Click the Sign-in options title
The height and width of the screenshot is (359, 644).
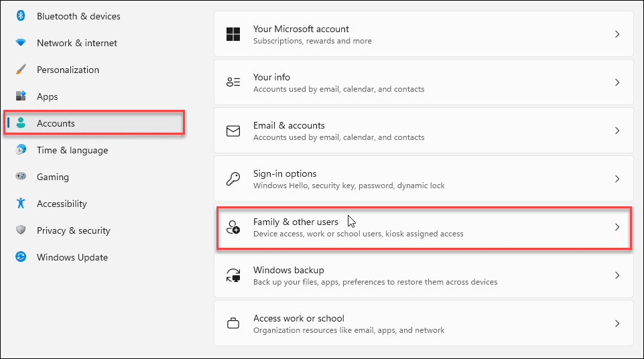pos(285,174)
